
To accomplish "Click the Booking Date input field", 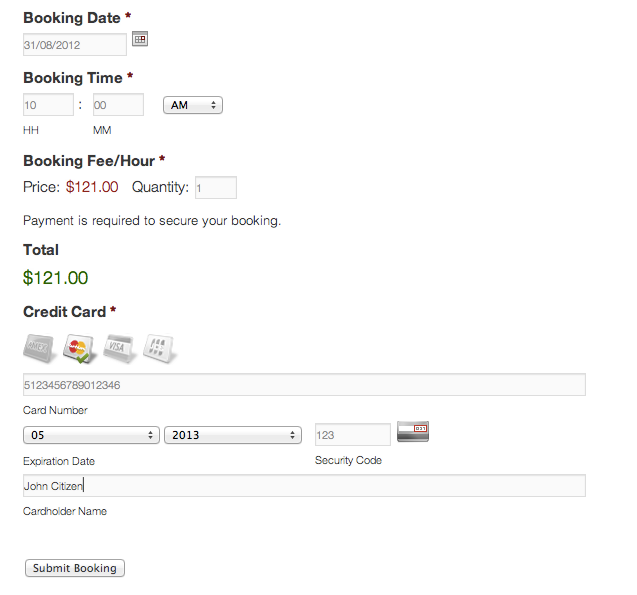I will pyautogui.click(x=75, y=45).
